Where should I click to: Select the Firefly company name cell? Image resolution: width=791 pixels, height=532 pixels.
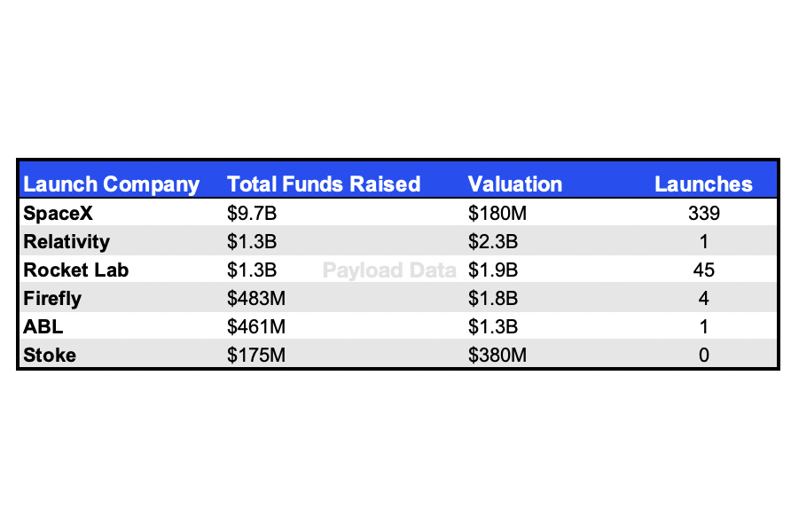52,299
